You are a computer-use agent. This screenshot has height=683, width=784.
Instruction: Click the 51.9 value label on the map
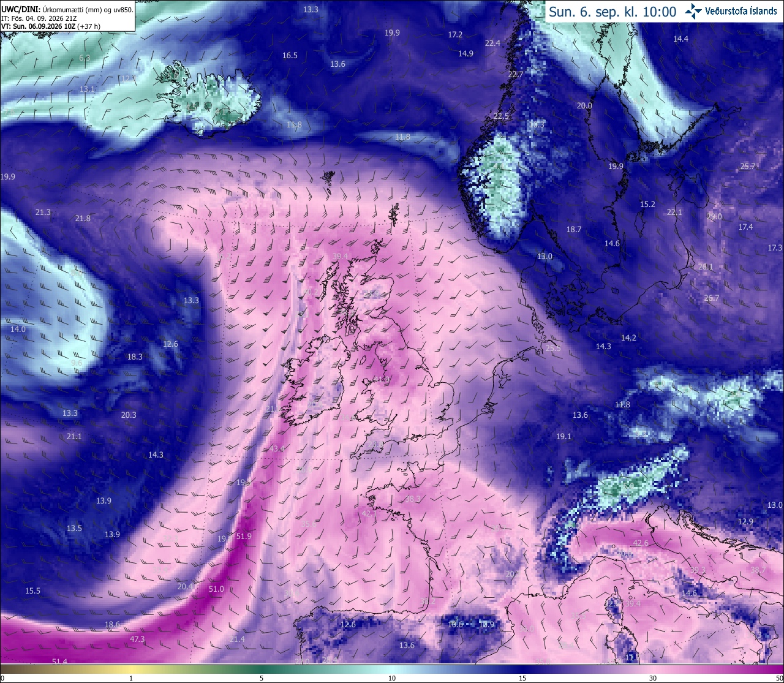click(244, 537)
